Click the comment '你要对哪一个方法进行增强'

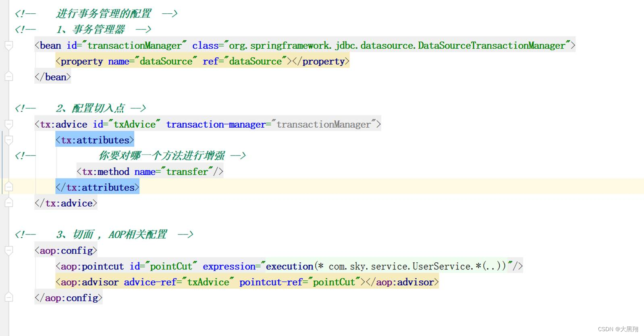point(162,156)
